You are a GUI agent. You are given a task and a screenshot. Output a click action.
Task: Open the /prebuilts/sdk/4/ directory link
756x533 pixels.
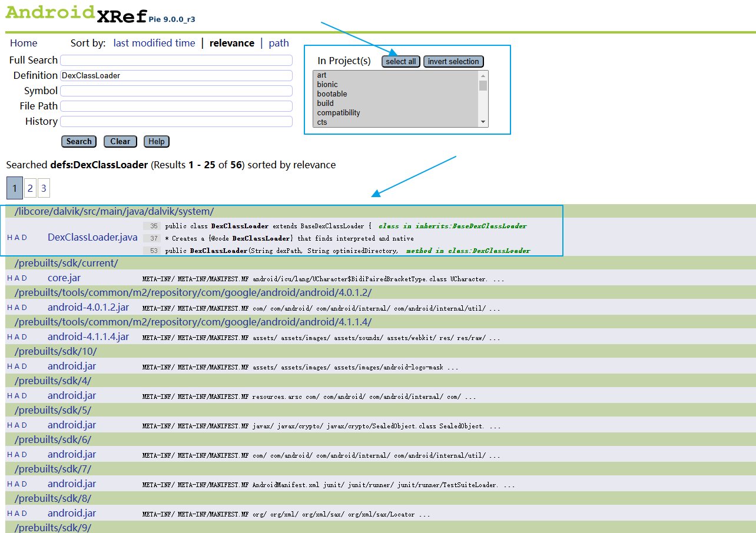point(53,381)
